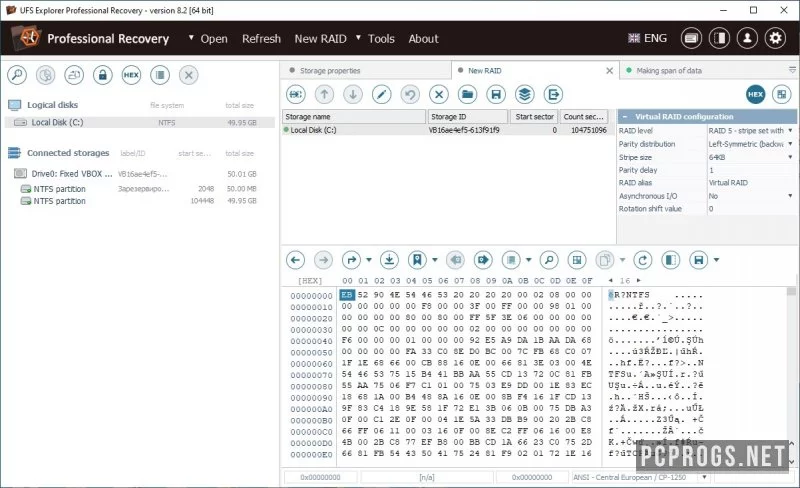Click the hex search magnifier icon
800x488 pixels.
549,260
